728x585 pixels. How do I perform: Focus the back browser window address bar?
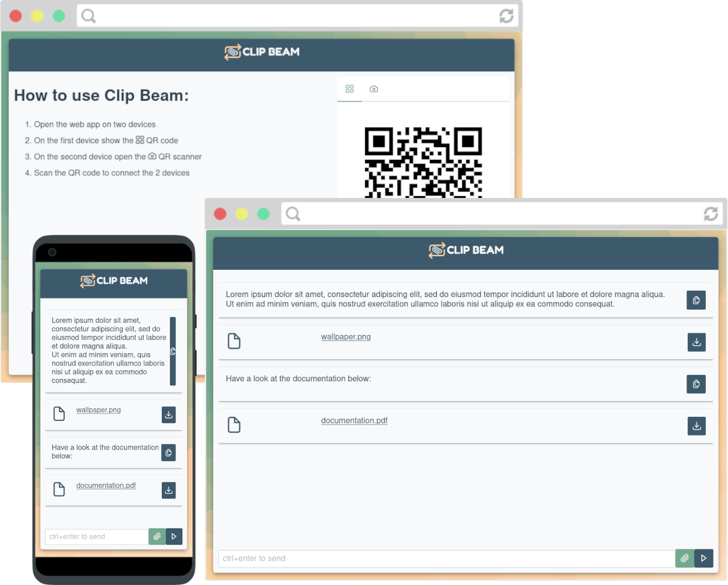pyautogui.click(x=298, y=16)
